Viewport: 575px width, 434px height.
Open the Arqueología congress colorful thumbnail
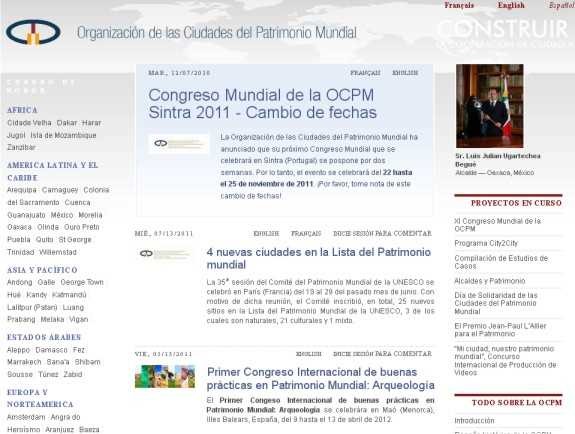click(165, 376)
